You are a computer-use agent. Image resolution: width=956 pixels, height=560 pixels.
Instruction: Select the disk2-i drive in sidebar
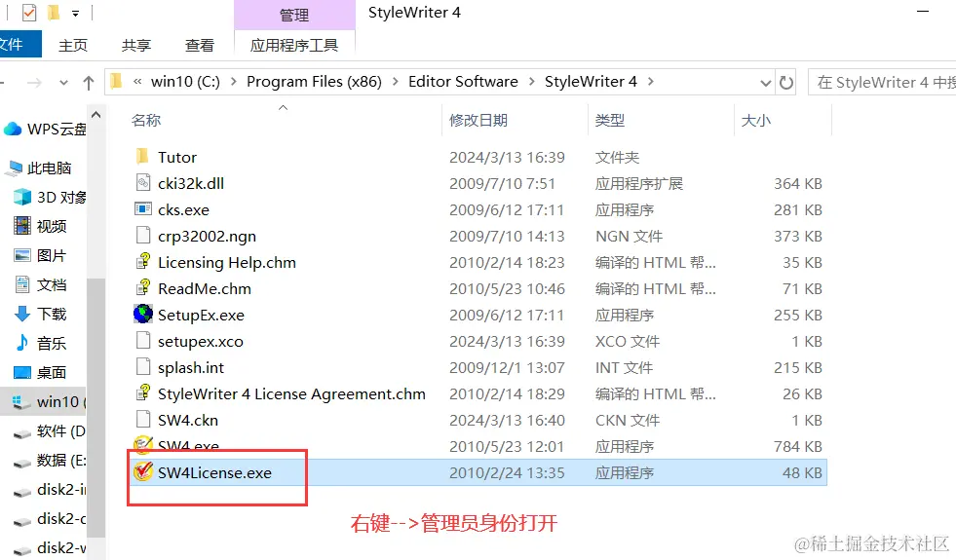pyautogui.click(x=50, y=489)
